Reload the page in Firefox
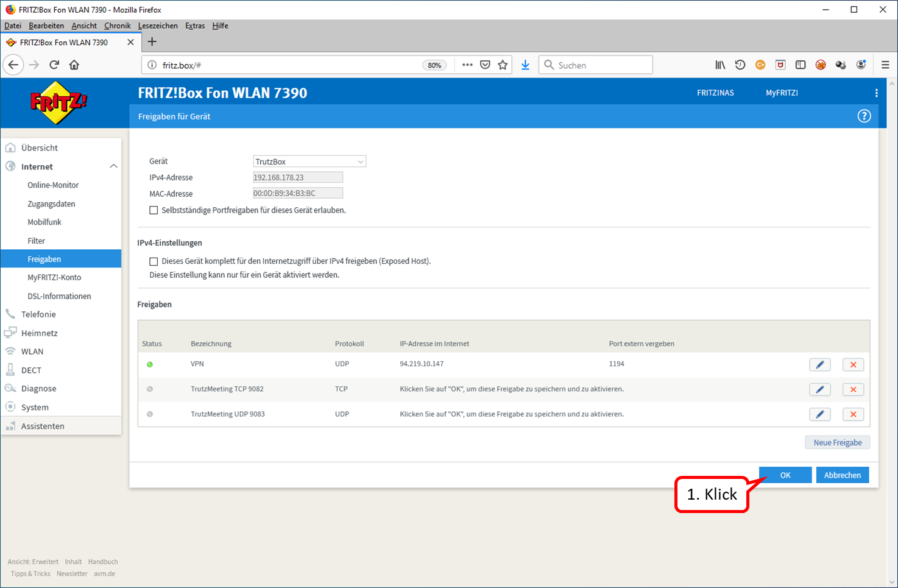 coord(54,65)
